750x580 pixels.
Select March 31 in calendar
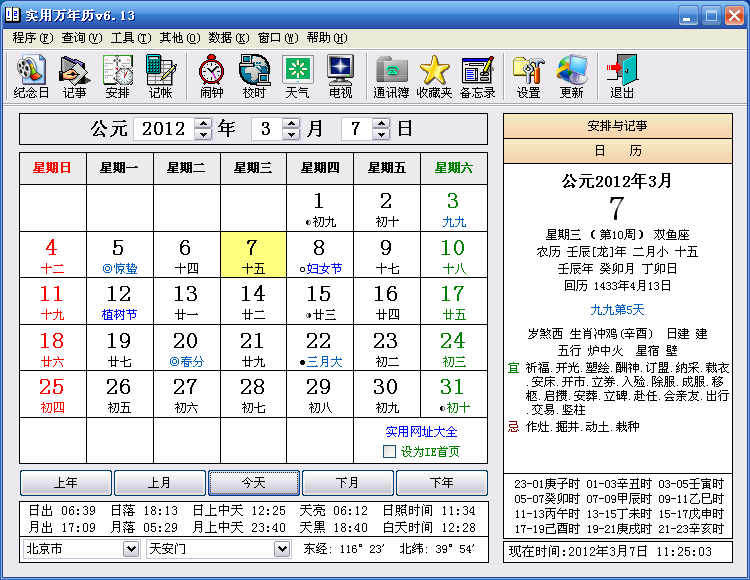click(454, 394)
